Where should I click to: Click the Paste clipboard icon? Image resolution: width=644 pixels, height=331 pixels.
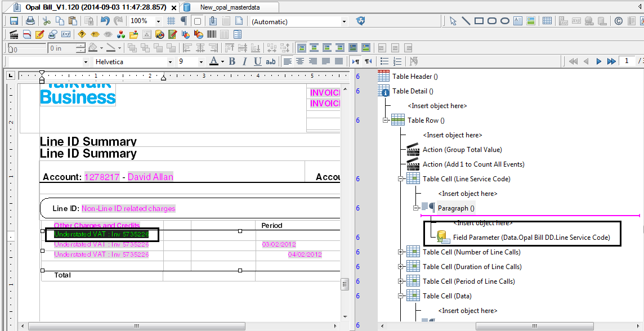click(73, 20)
